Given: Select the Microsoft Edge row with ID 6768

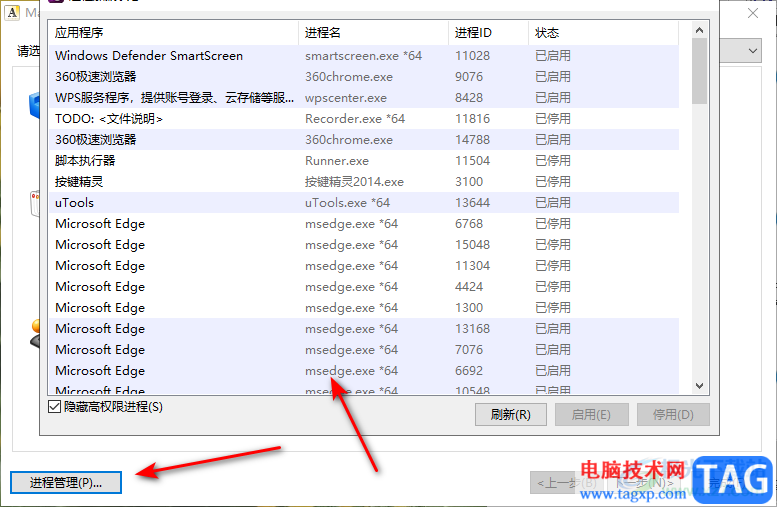Looking at the screenshot, I should pos(364,224).
